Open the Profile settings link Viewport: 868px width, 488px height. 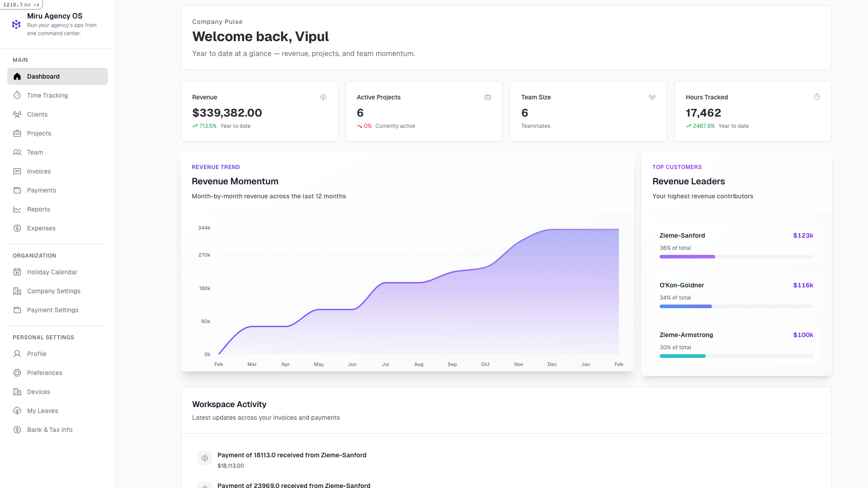[37, 354]
